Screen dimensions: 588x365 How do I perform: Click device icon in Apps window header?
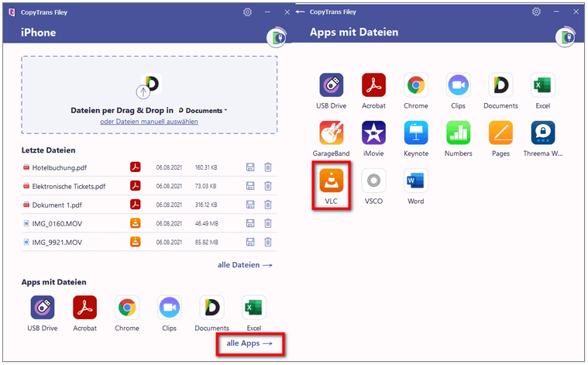tap(566, 36)
